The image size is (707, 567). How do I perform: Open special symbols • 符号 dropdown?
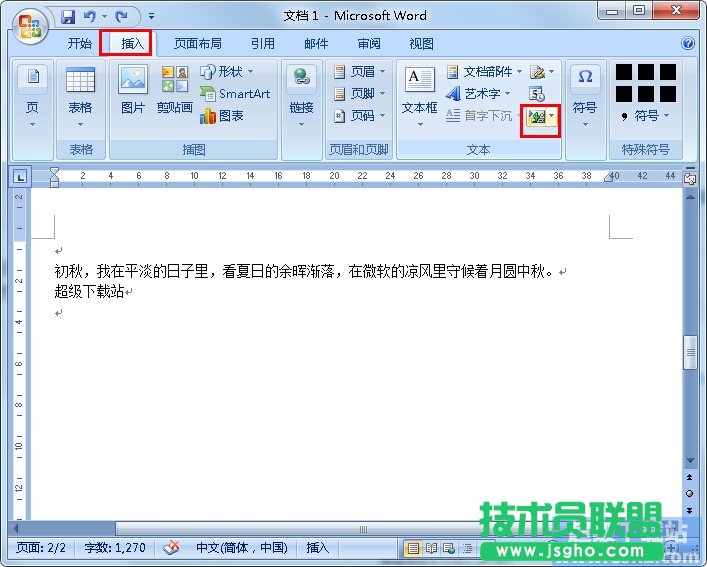coord(646,116)
